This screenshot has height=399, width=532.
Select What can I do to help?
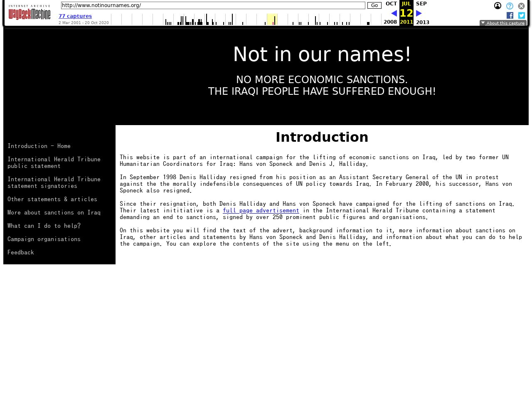[44, 226]
